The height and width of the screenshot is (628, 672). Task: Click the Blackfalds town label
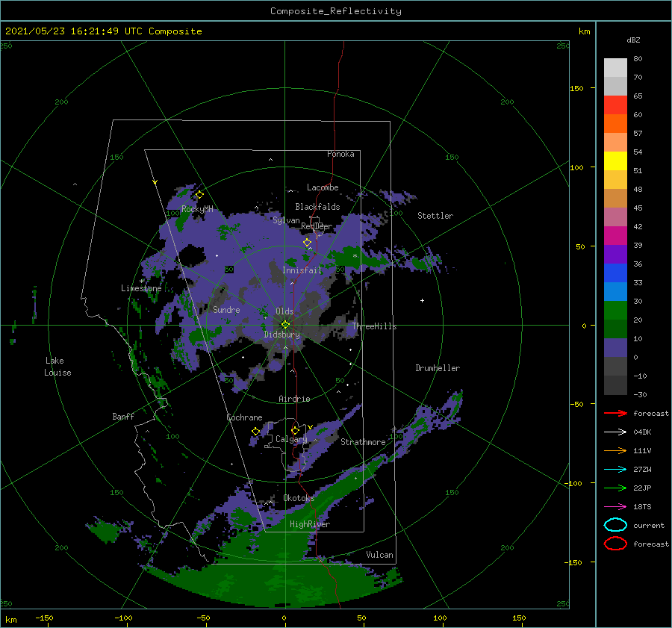pos(317,207)
